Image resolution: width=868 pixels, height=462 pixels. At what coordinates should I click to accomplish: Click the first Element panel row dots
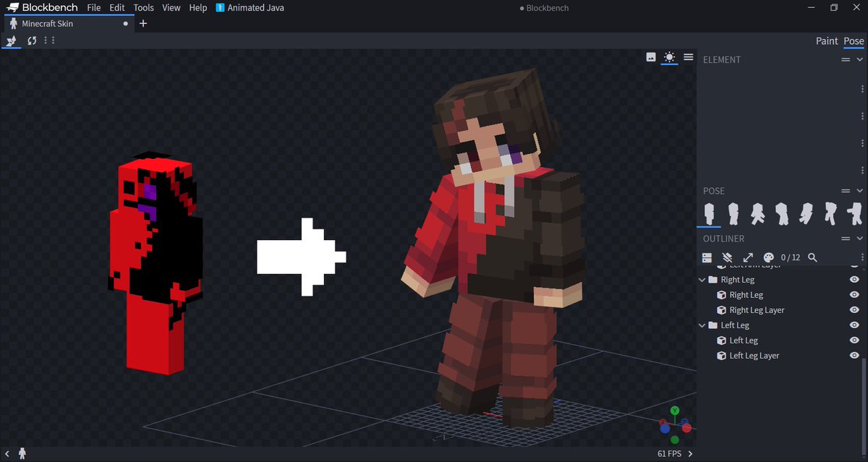click(862, 89)
